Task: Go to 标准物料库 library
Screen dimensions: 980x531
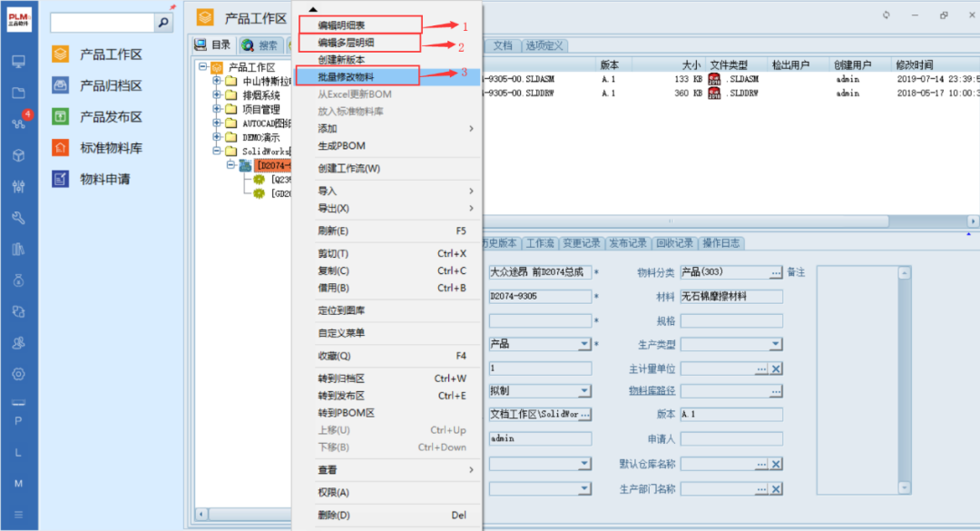Action: 111,148
